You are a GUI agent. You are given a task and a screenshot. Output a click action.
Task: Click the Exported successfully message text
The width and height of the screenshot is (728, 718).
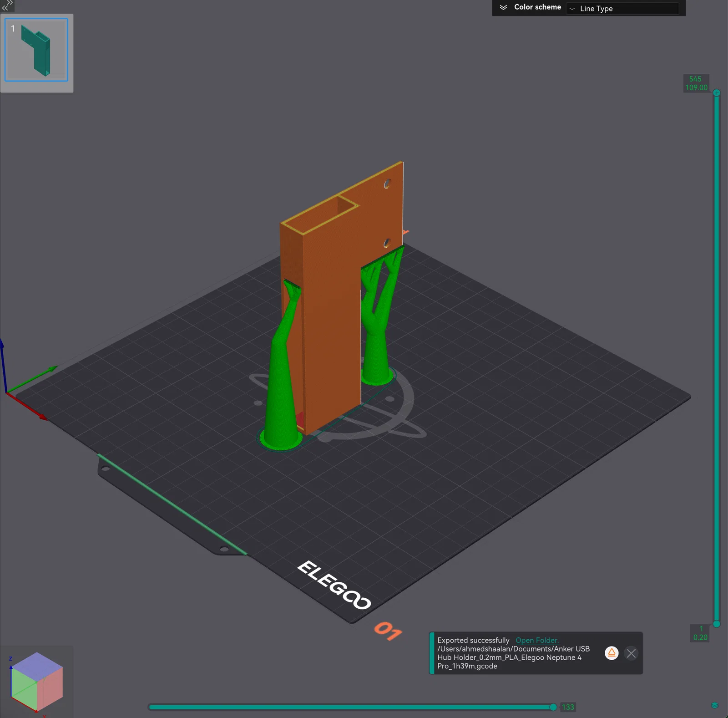pyautogui.click(x=473, y=640)
